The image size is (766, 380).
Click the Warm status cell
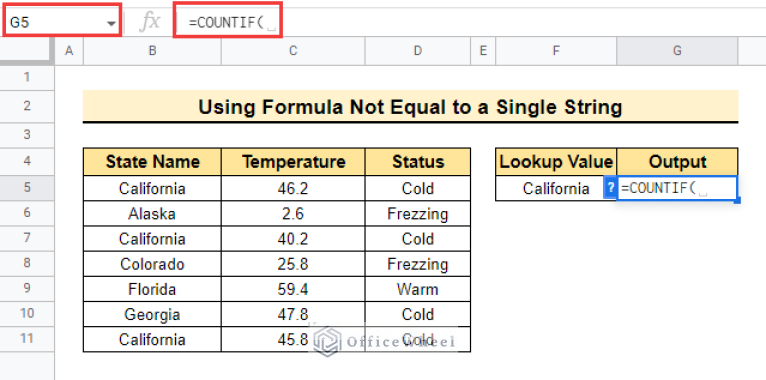click(x=418, y=289)
